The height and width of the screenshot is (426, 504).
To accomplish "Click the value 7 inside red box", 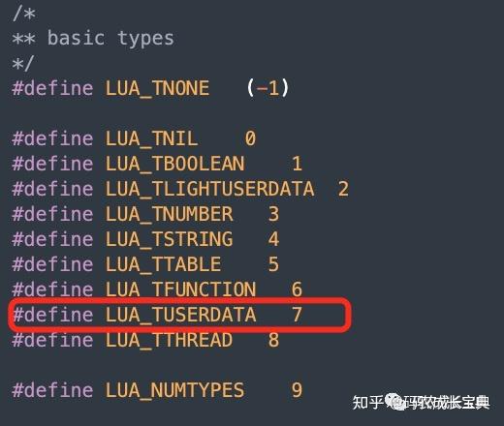I will [x=297, y=315].
